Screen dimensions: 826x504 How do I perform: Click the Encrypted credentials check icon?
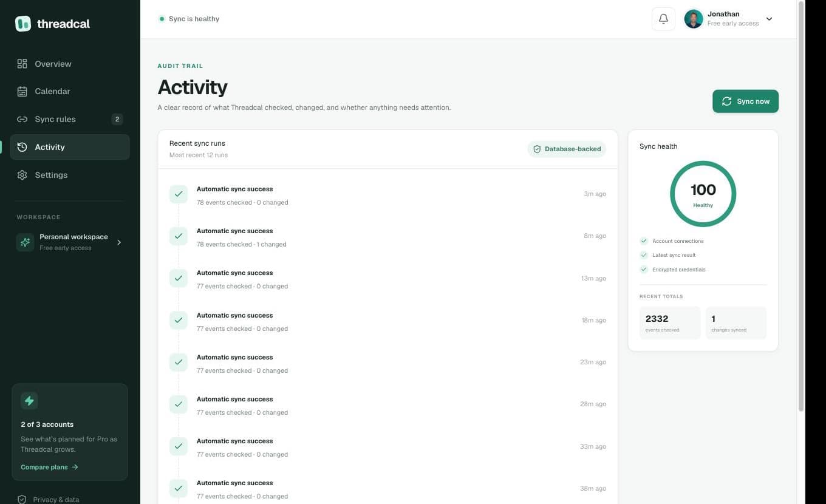click(644, 270)
